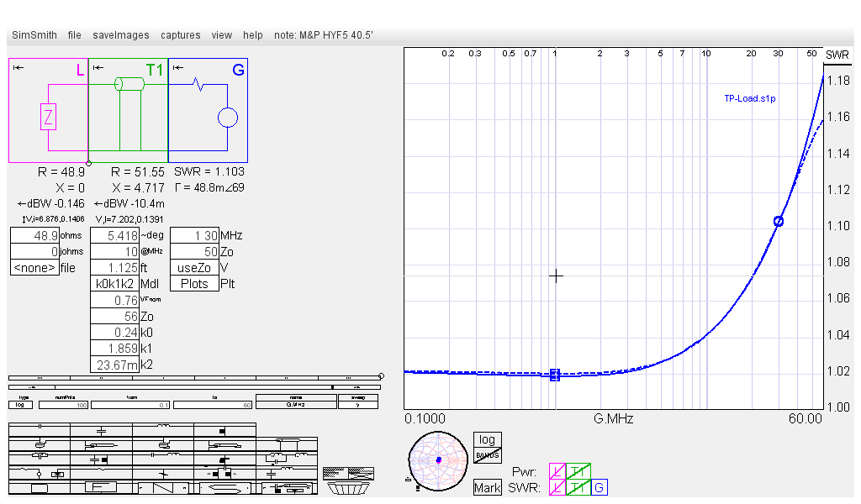Open the file menu

click(75, 35)
